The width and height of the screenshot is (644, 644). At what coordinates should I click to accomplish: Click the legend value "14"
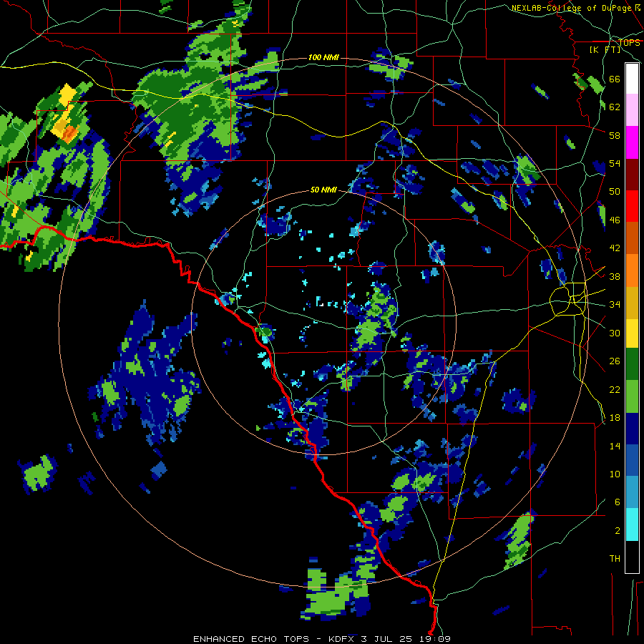[x=615, y=446]
